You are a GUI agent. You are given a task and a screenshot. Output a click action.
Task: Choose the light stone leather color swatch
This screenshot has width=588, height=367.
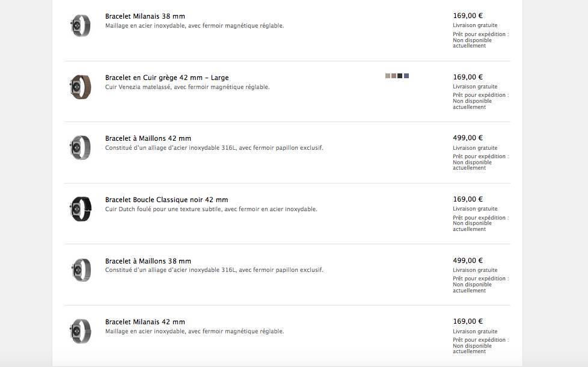click(x=388, y=76)
